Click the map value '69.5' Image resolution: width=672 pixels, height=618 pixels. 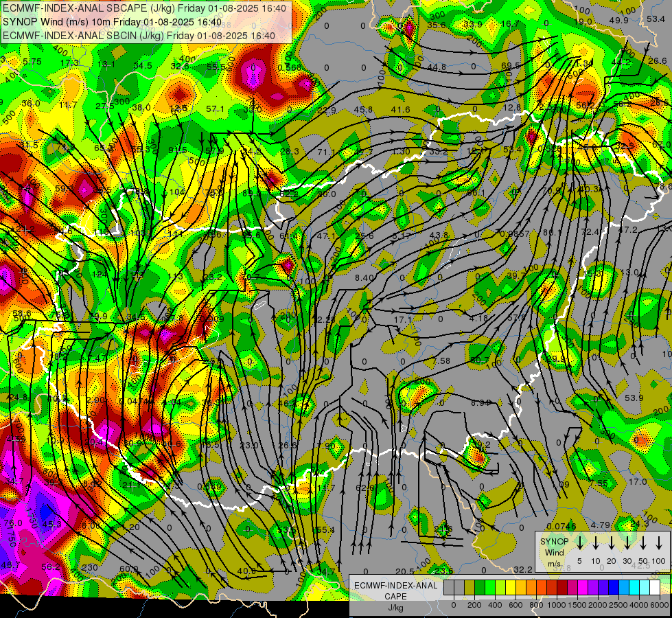[x=511, y=66]
